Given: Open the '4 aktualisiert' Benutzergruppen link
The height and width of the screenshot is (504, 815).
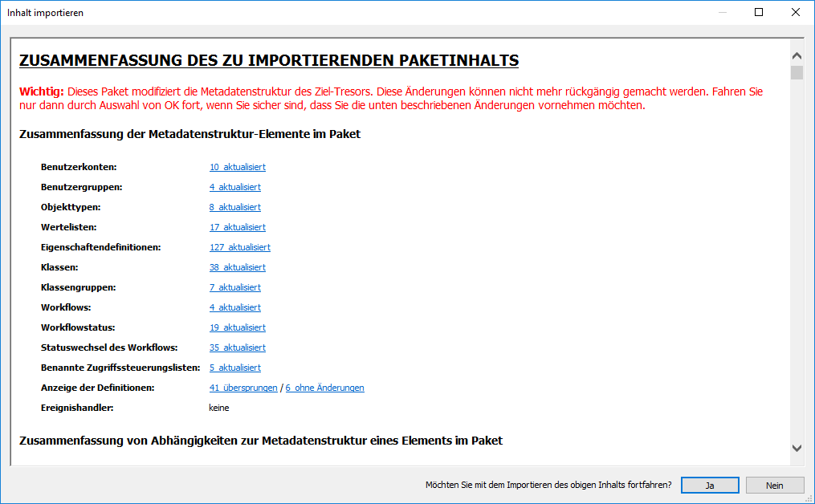Looking at the screenshot, I should click(x=234, y=187).
